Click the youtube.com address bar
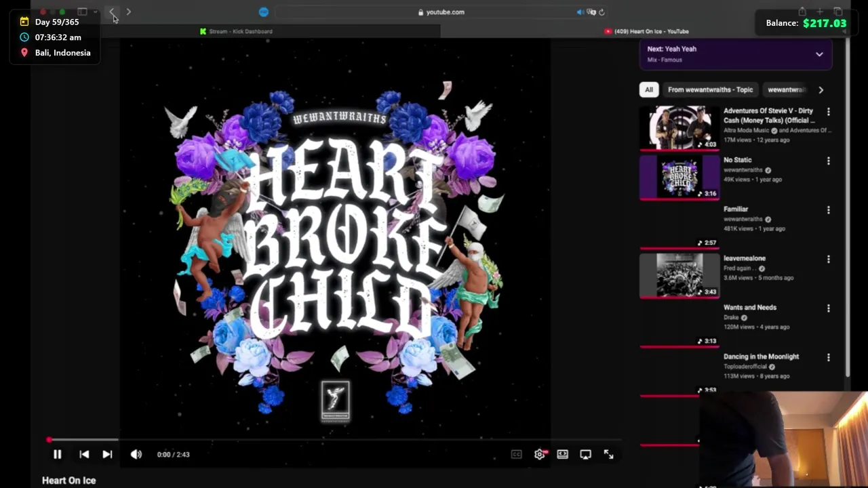 [x=441, y=12]
